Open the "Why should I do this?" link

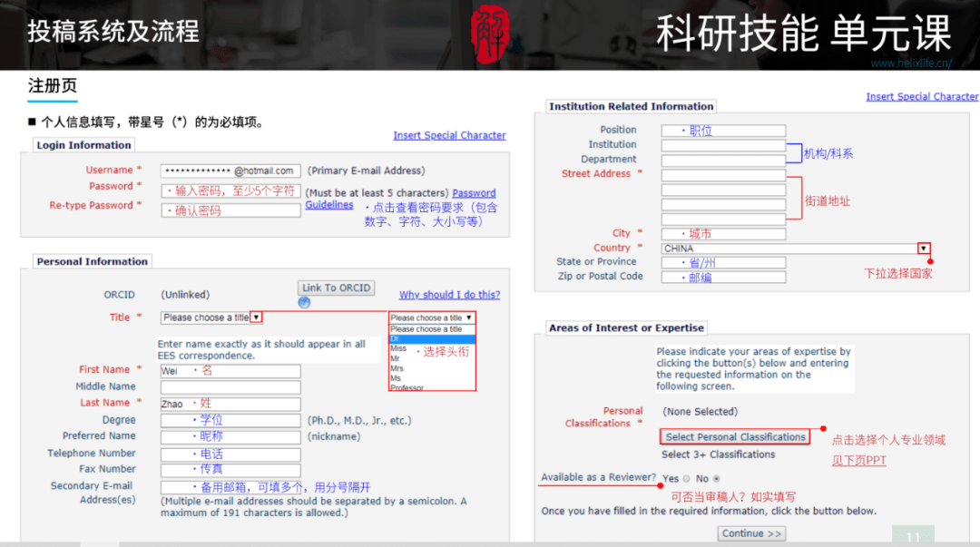click(x=449, y=295)
